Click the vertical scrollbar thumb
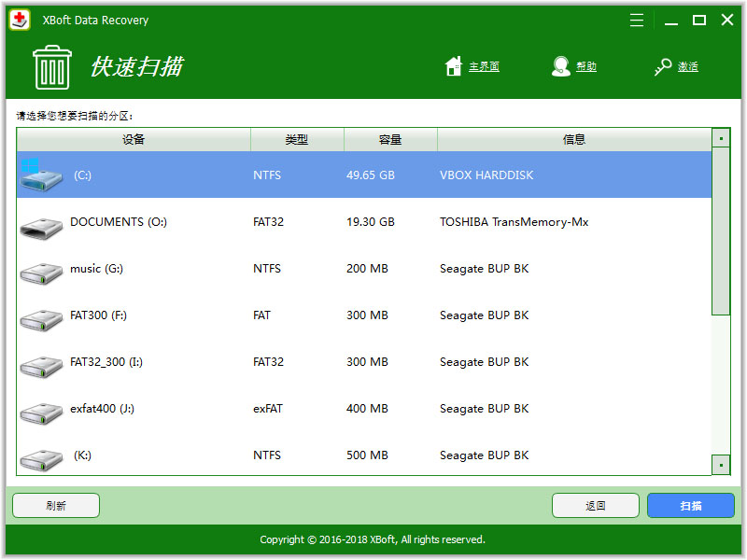Viewport: 747px width, 560px height. tap(721, 231)
